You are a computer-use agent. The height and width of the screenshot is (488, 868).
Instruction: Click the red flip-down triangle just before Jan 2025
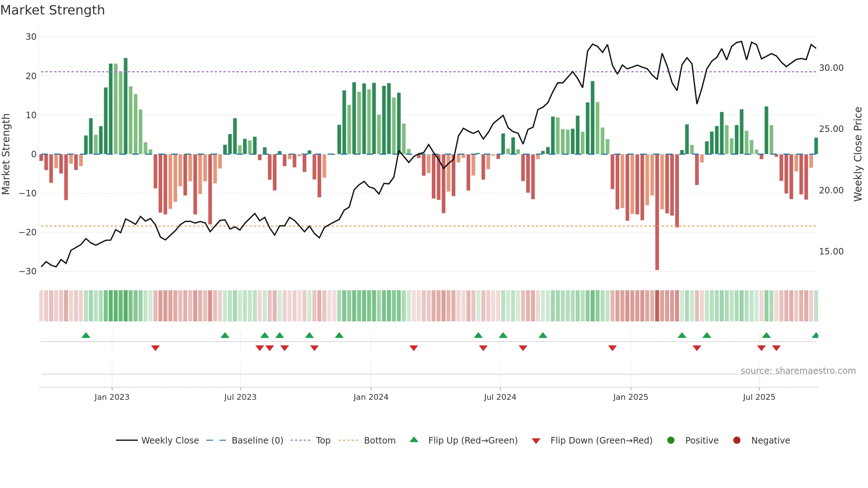[612, 348]
